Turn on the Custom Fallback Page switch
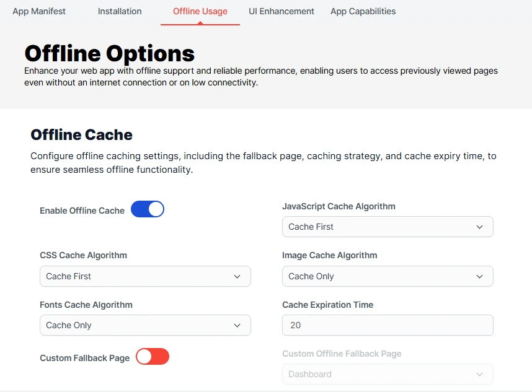The width and height of the screenshot is (532, 392). tap(153, 357)
